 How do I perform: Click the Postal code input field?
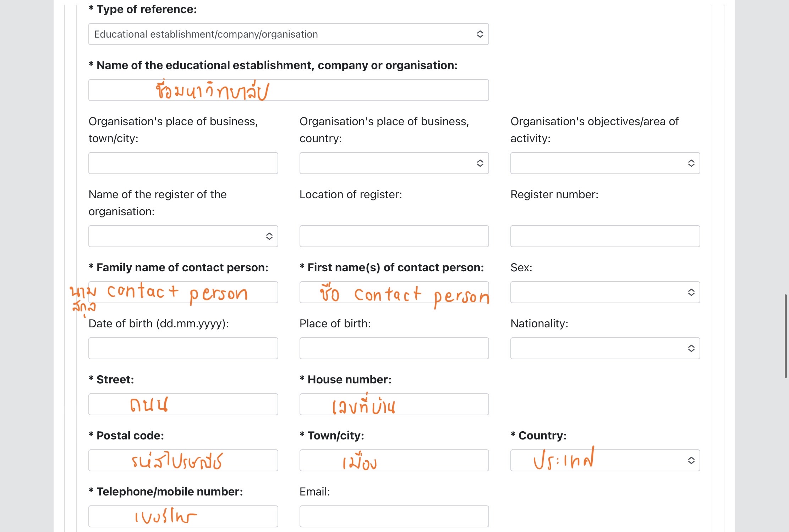click(183, 460)
